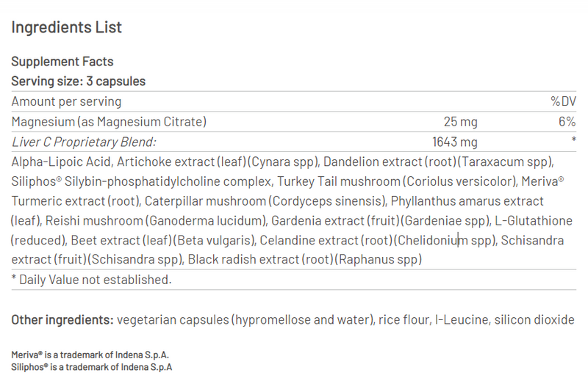
Task: Click the Serving size: 3 capsules text
Action: (x=78, y=81)
